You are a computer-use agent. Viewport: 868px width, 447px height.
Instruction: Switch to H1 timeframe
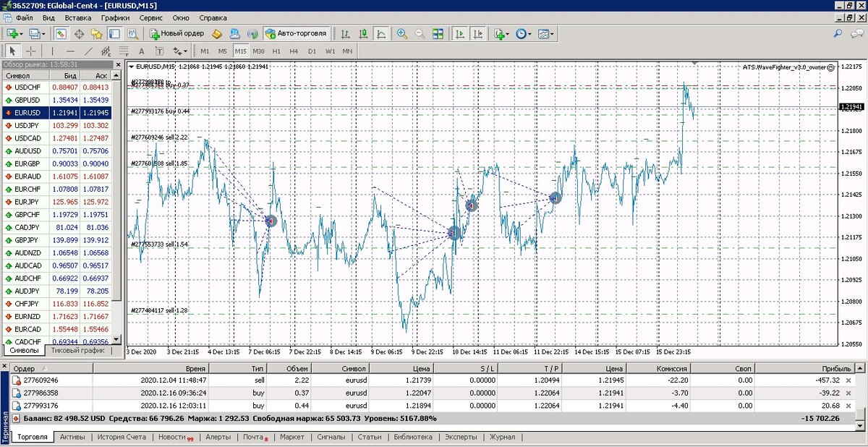[x=276, y=51]
